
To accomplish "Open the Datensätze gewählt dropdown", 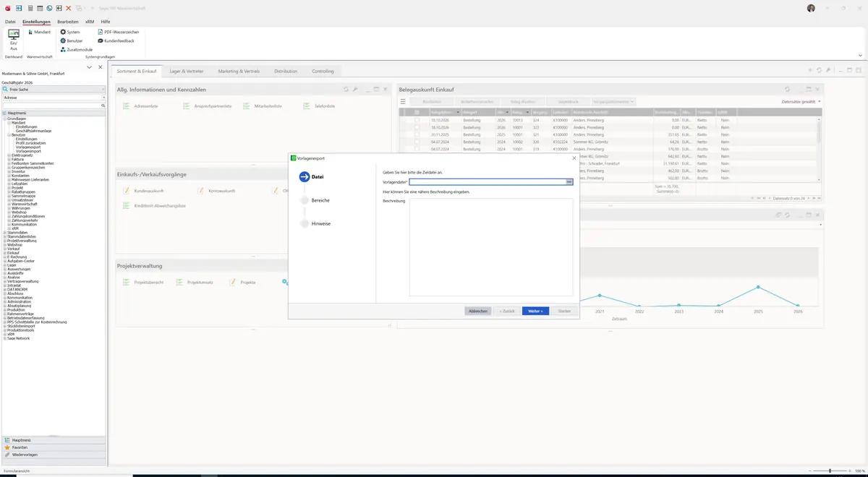I will tap(801, 102).
